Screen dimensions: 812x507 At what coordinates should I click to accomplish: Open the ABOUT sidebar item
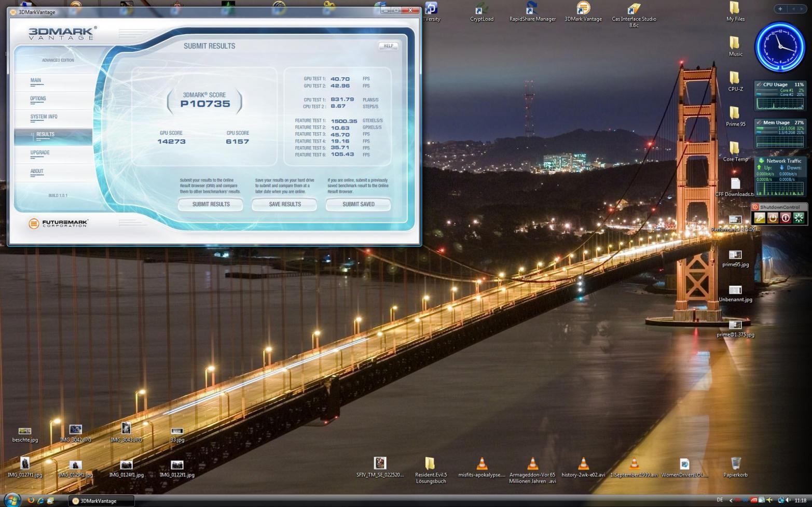(37, 171)
